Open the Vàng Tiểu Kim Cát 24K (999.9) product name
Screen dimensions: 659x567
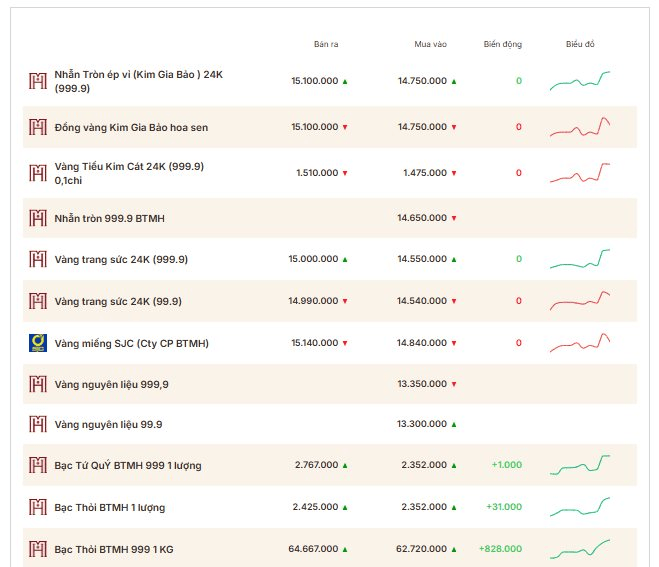[129, 173]
